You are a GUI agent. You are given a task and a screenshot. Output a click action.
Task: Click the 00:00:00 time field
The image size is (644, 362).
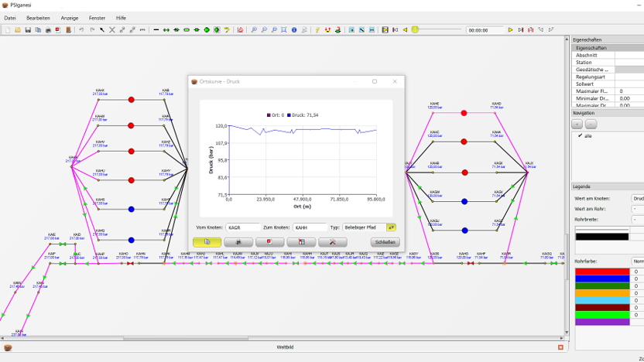[x=485, y=30]
